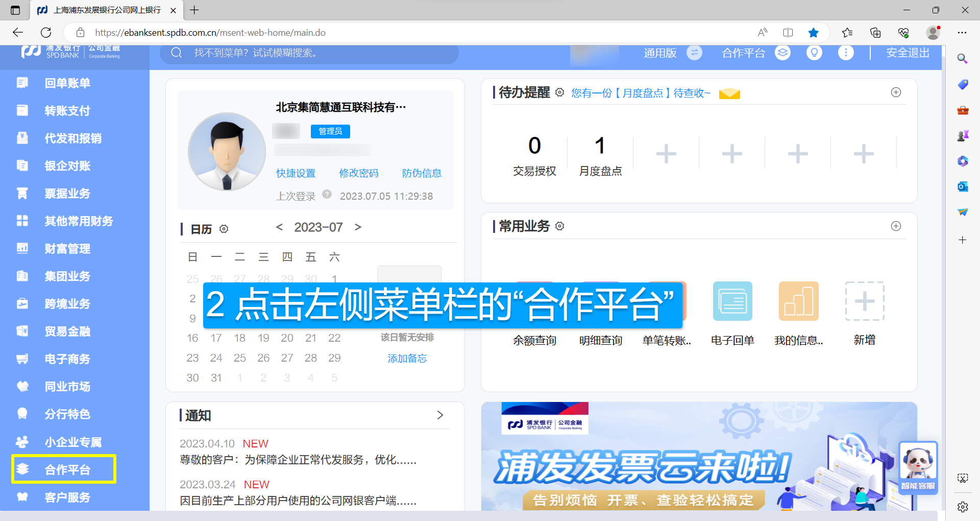Click the 电子商务 truck icon
The image size is (980, 521).
click(22, 359)
